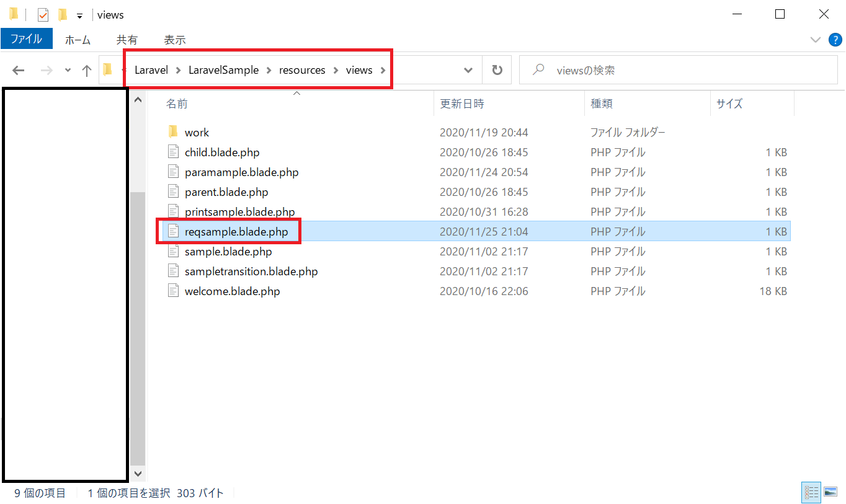Sort by the サイズ column header
The width and height of the screenshot is (846, 504).
[729, 104]
